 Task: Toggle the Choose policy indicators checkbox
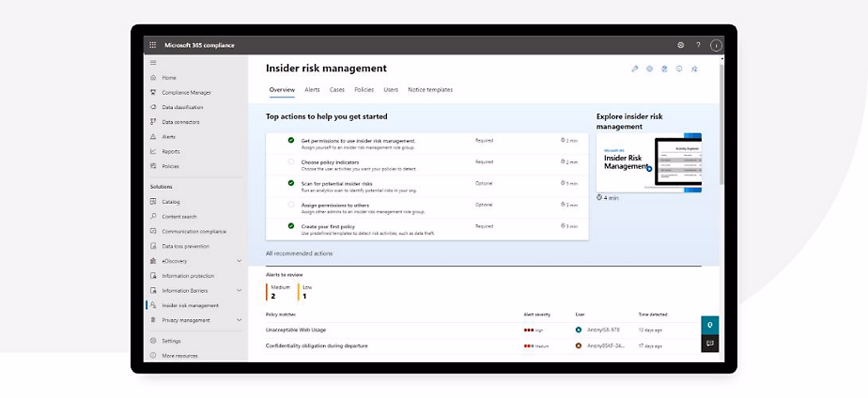point(291,161)
